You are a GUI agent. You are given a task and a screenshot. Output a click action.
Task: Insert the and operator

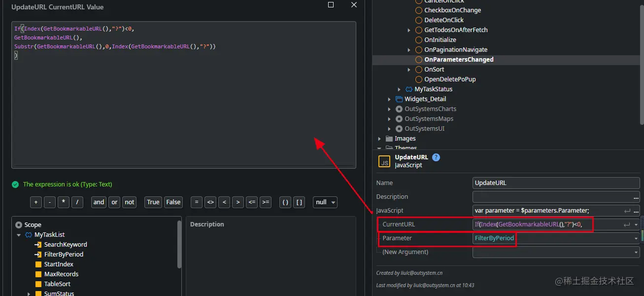point(99,202)
